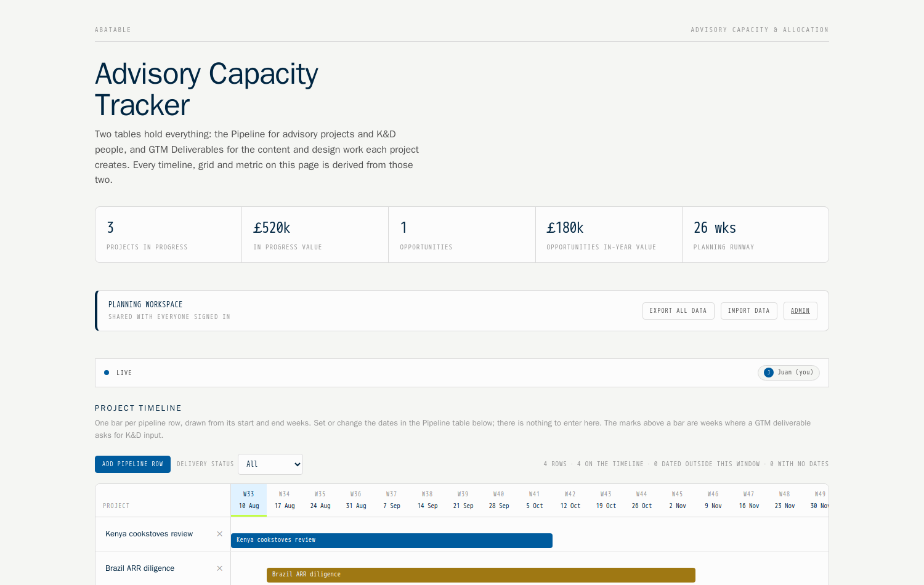Remove the Brazil ARR diligence row
Screen dimensions: 924x585
(219, 568)
